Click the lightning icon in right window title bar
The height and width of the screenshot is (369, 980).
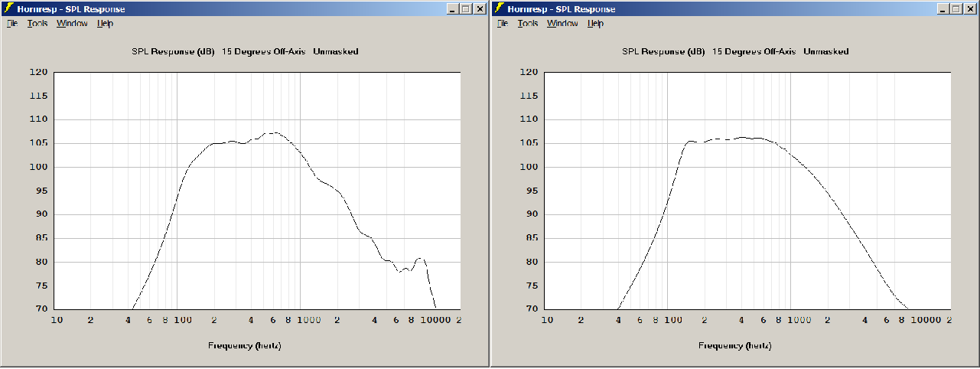click(500, 8)
